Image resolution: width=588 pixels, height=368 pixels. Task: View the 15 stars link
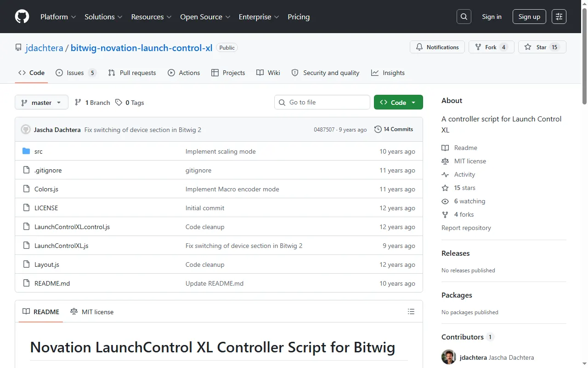pyautogui.click(x=458, y=188)
